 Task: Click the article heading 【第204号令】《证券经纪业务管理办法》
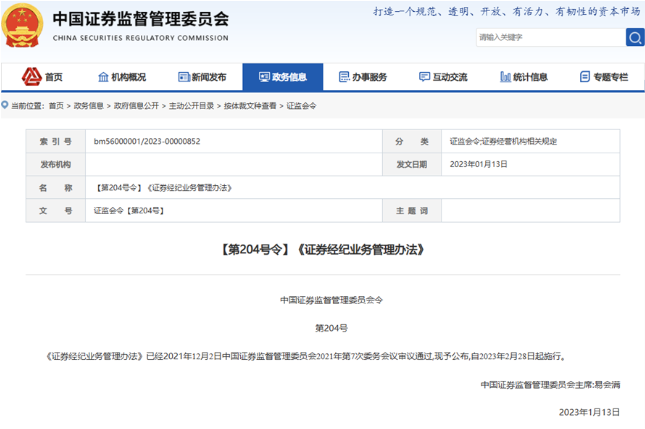tap(323, 249)
